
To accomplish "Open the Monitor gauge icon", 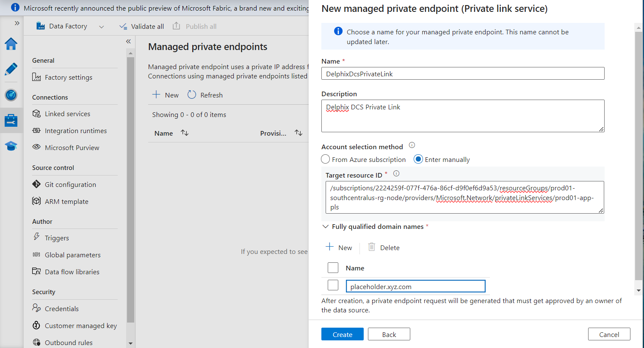I will (x=11, y=95).
